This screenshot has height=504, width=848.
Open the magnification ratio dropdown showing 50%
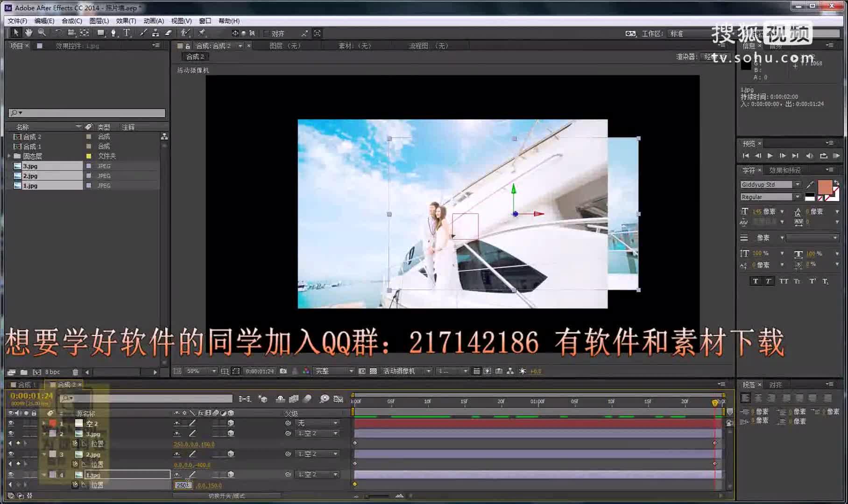201,371
